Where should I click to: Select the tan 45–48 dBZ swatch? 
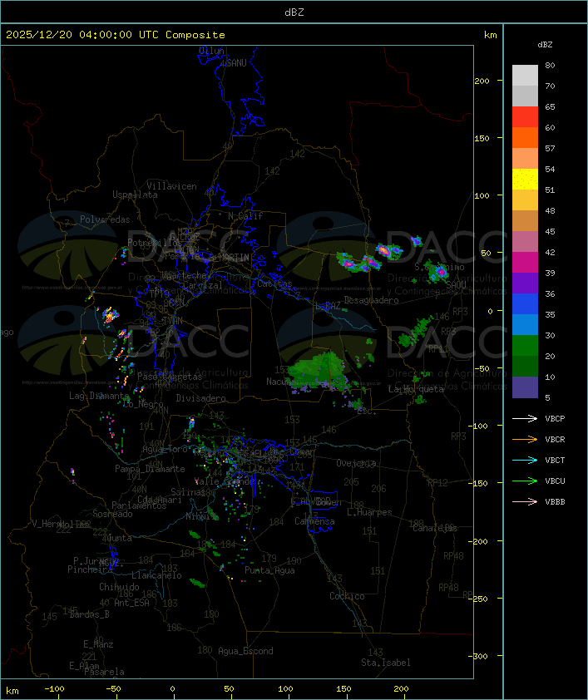(525, 221)
